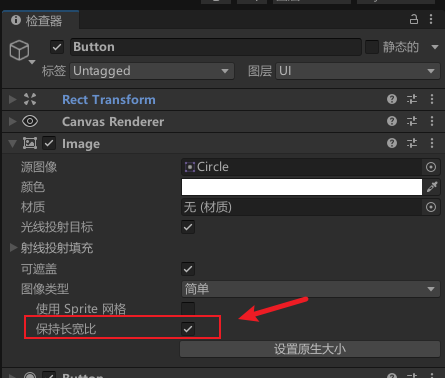Click the Canvas Renderer eye icon

[x=30, y=121]
